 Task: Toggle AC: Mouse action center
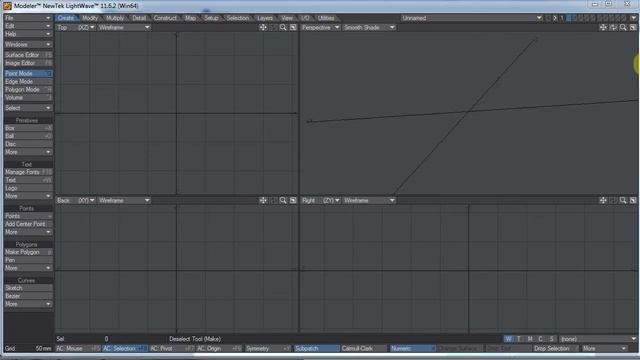78,349
